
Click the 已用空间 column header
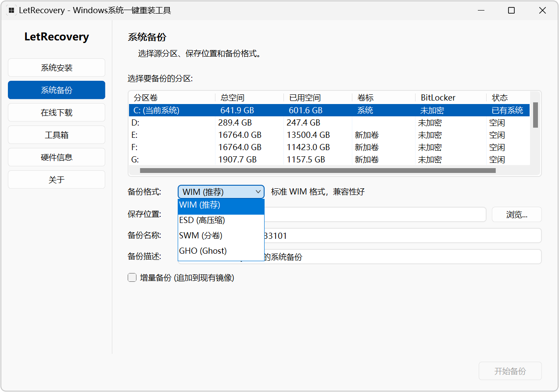(318, 97)
